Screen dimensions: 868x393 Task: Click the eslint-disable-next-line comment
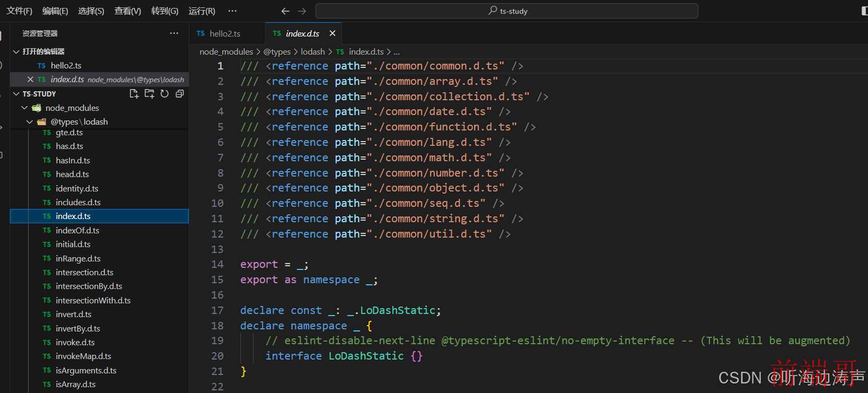[558, 340]
